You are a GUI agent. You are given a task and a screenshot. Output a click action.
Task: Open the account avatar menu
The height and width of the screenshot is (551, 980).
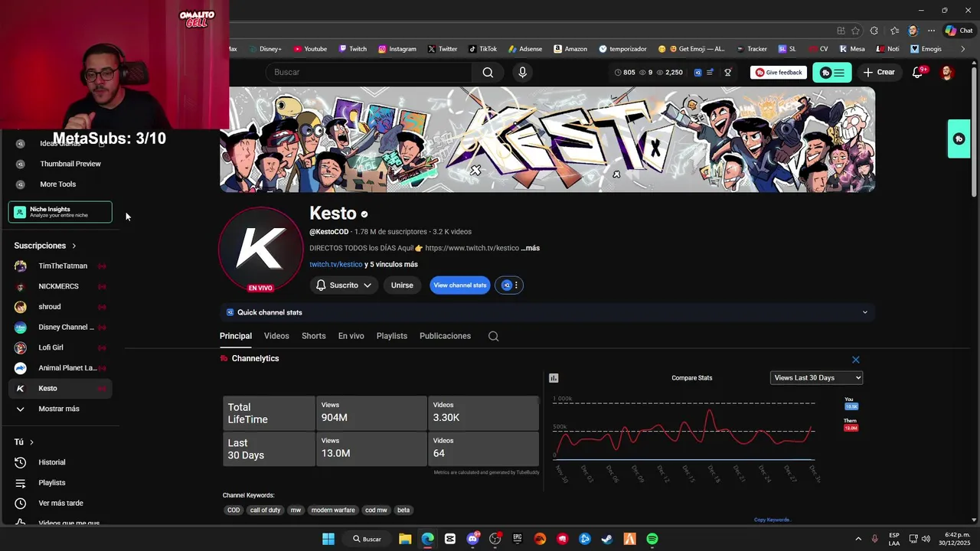pos(947,72)
